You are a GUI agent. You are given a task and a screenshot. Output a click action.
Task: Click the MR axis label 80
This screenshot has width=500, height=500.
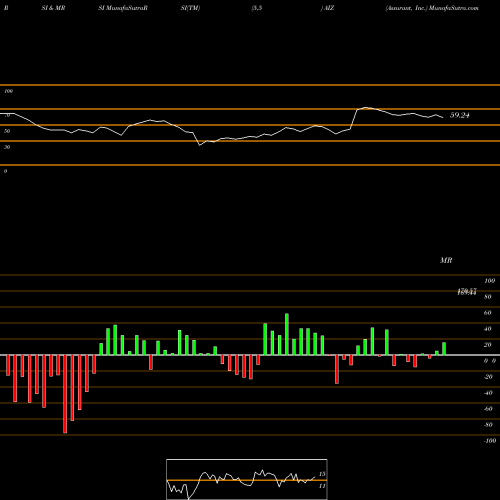pyautogui.click(x=487, y=297)
